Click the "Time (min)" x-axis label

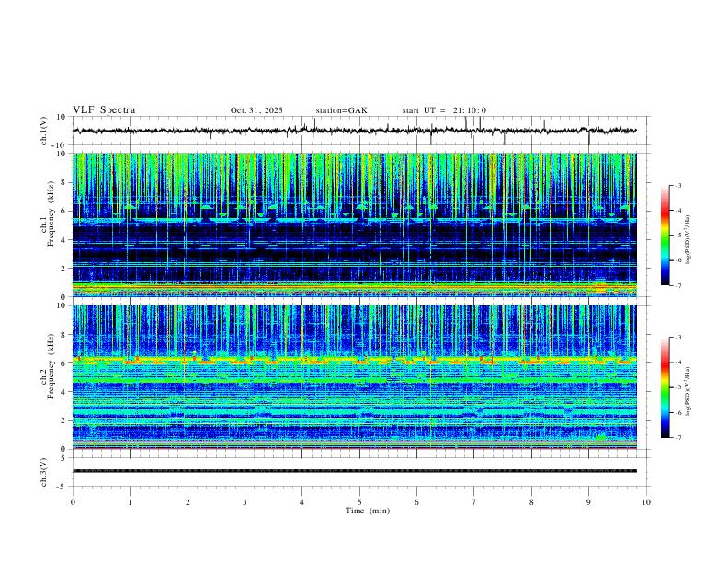click(x=368, y=511)
